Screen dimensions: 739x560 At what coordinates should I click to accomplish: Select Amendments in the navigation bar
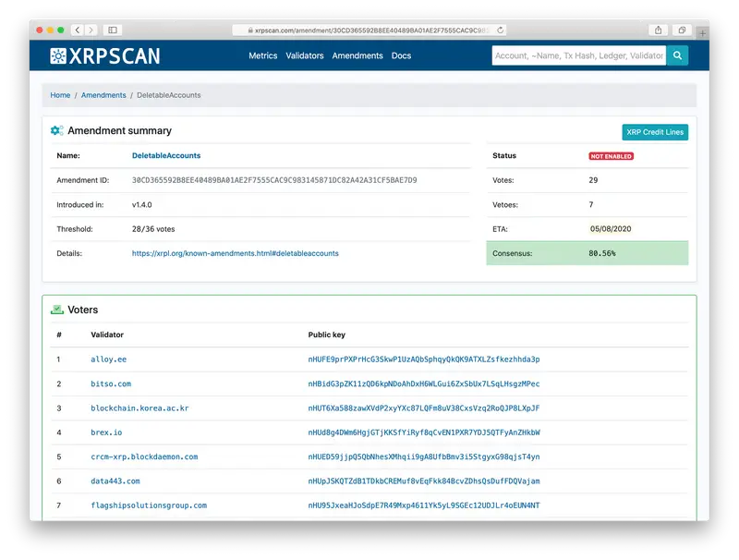click(358, 55)
